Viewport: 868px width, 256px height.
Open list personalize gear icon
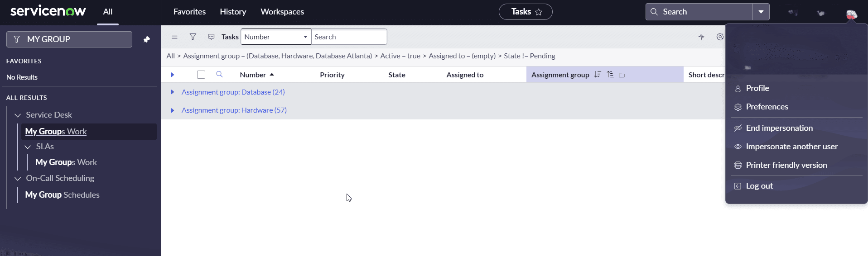tap(720, 37)
